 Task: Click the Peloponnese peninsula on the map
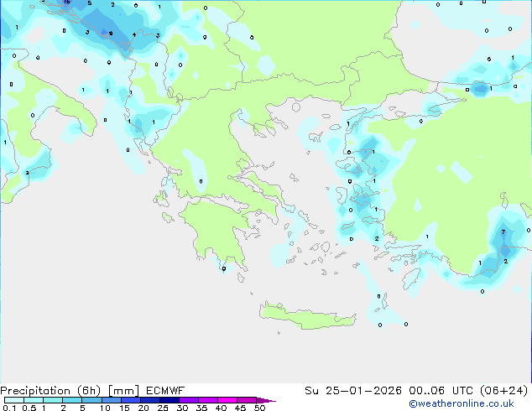[x=217, y=231]
